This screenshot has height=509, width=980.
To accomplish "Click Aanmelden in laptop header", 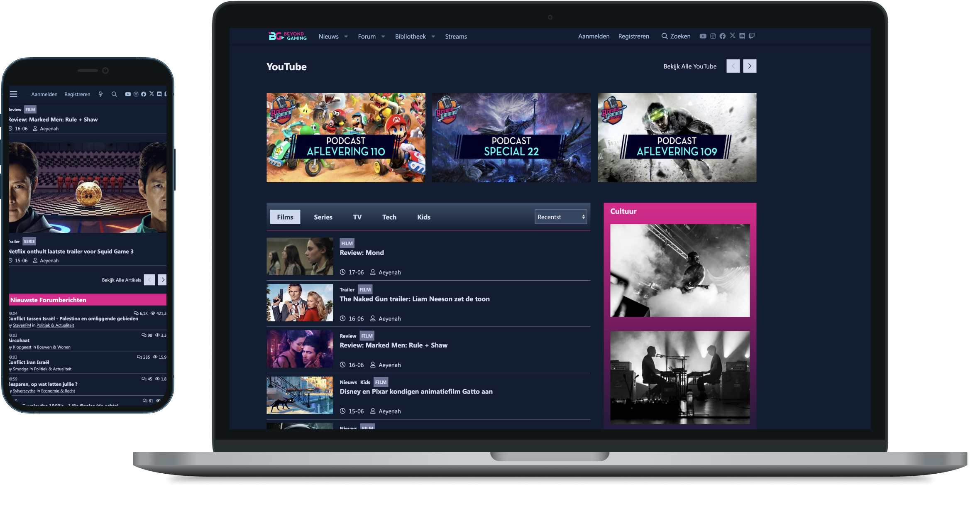I will [x=594, y=37].
